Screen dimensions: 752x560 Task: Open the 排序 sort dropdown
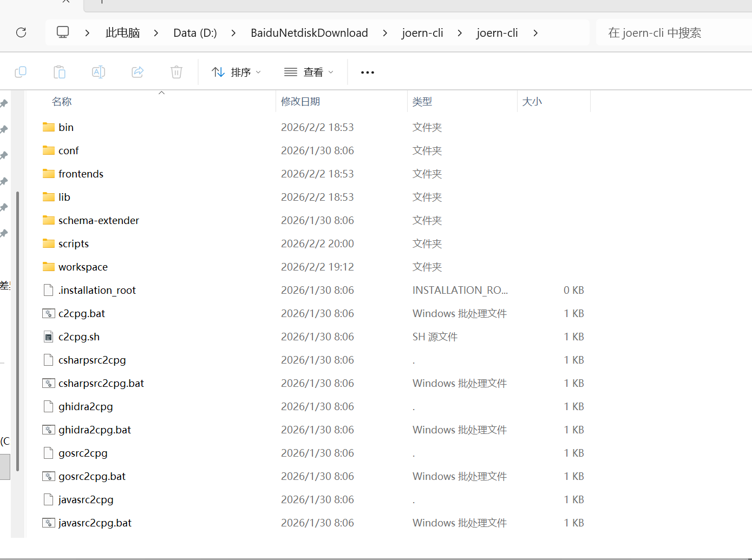click(x=237, y=72)
